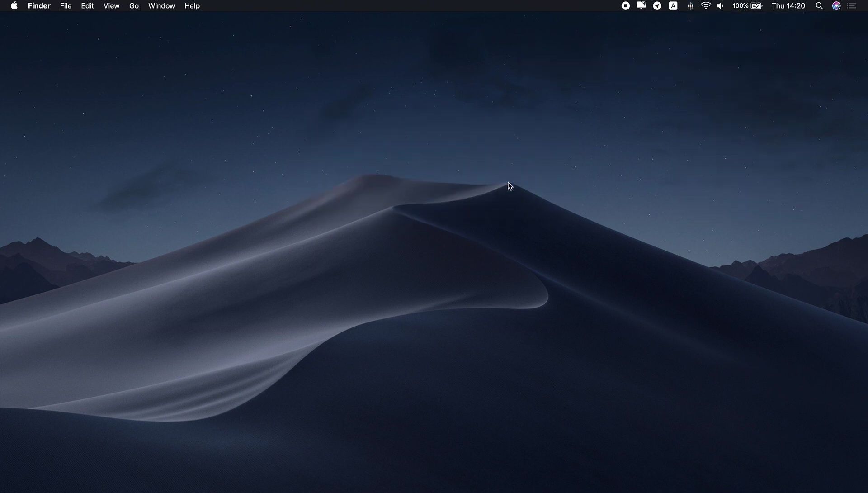Image resolution: width=868 pixels, height=493 pixels.
Task: Open the Finder application menu
Action: (39, 6)
